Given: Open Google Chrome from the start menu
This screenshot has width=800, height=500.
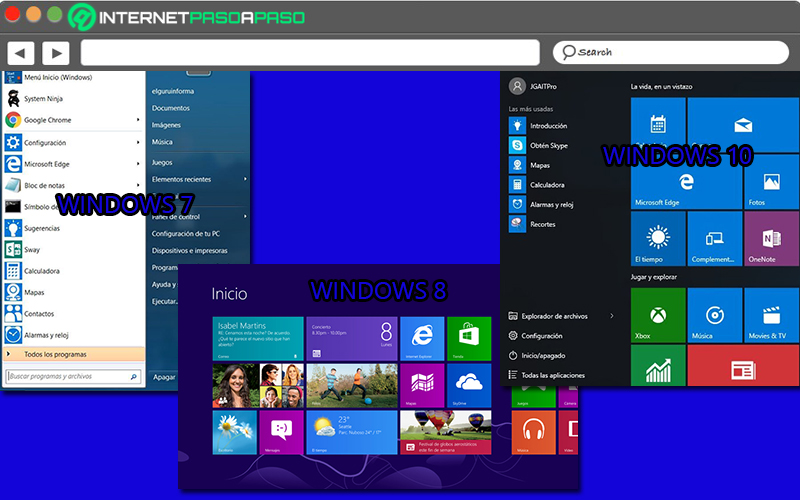Looking at the screenshot, I should pos(46,120).
